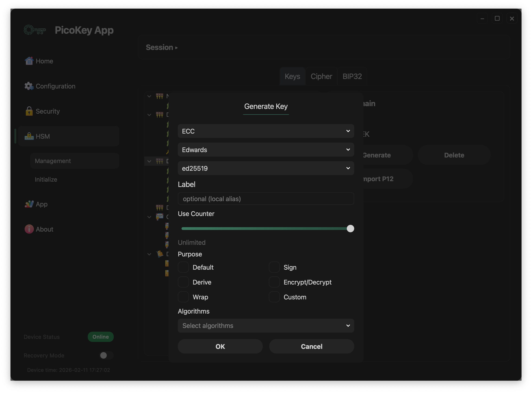Viewport: 532px width, 393px height.
Task: Click the PicoKey key logo
Action: point(35,30)
